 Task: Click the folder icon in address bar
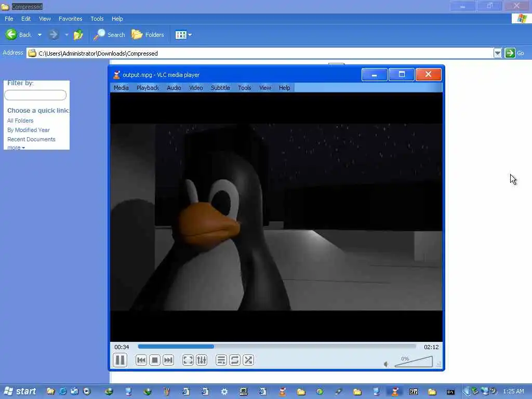pyautogui.click(x=32, y=54)
